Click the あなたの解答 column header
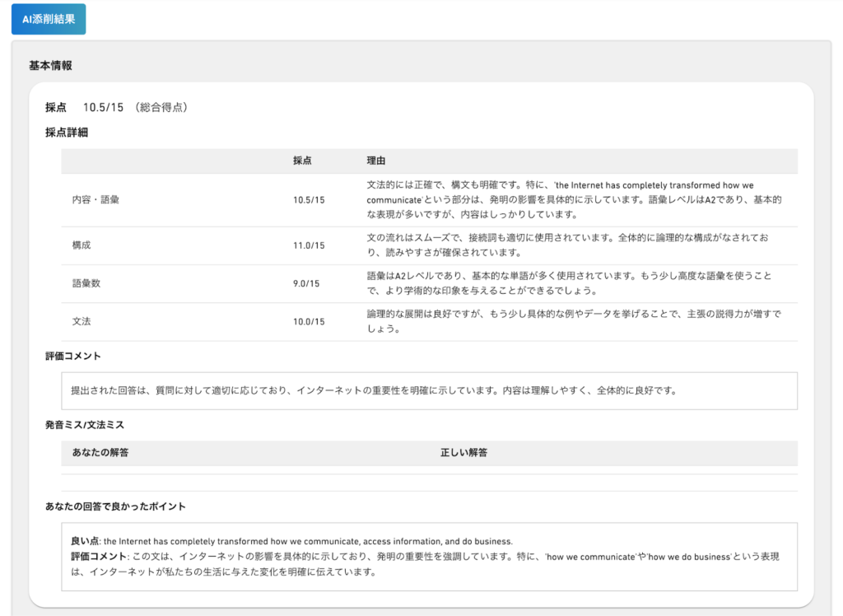 pos(100,453)
